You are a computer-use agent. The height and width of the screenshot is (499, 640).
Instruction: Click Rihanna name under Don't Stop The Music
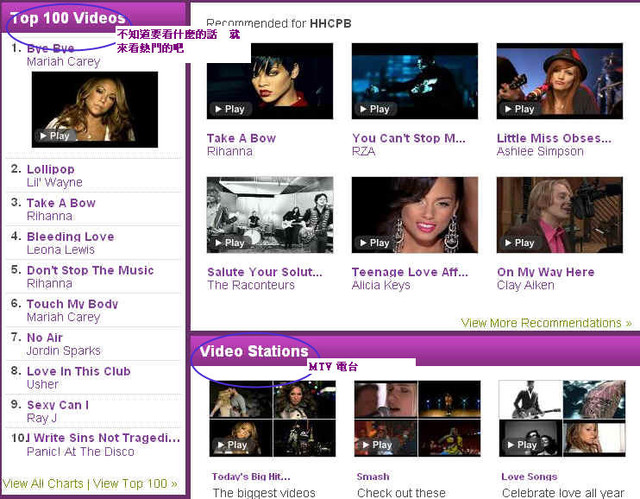[x=50, y=283]
